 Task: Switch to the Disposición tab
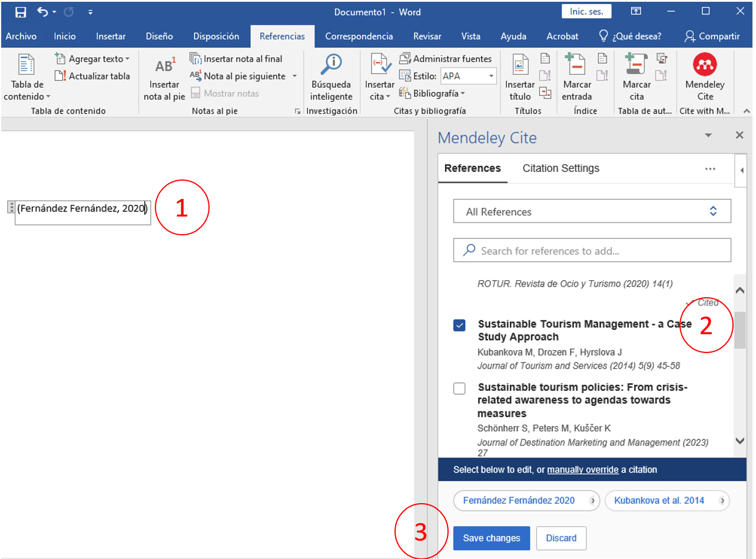(216, 36)
